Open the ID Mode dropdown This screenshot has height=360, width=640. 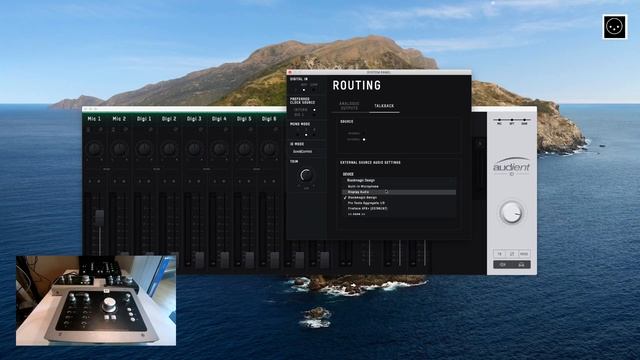pyautogui.click(x=307, y=151)
